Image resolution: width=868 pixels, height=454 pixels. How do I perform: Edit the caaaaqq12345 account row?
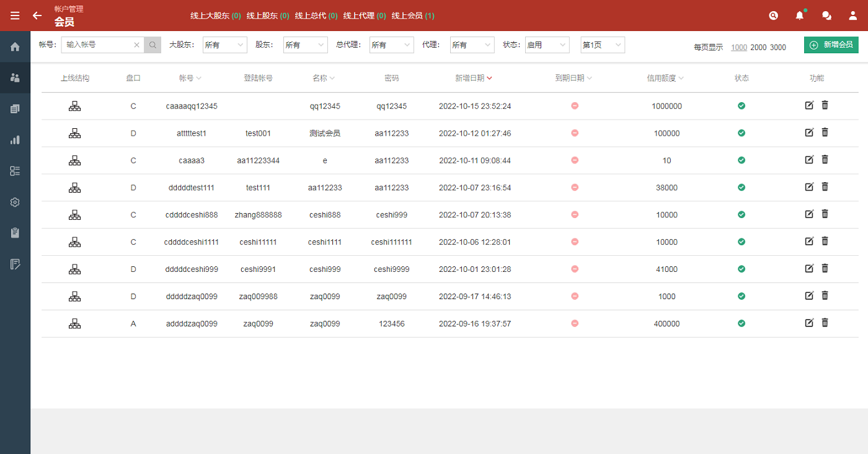tap(808, 105)
